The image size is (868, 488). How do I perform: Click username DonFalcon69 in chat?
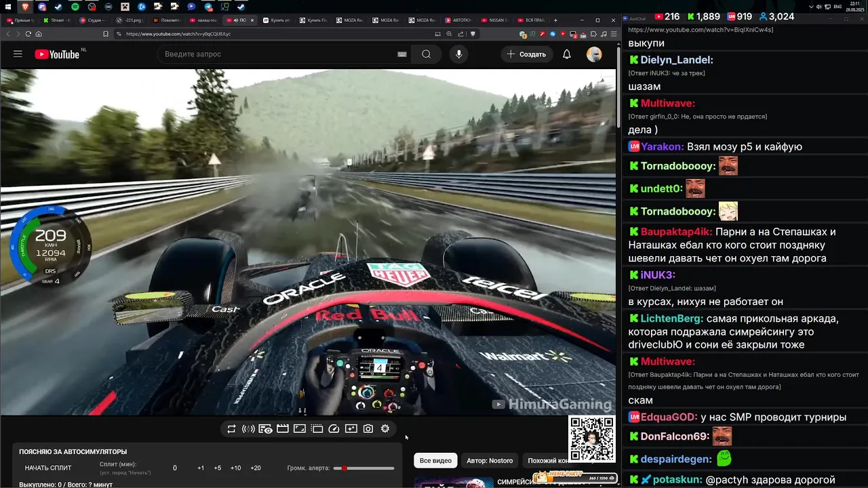pos(675,437)
